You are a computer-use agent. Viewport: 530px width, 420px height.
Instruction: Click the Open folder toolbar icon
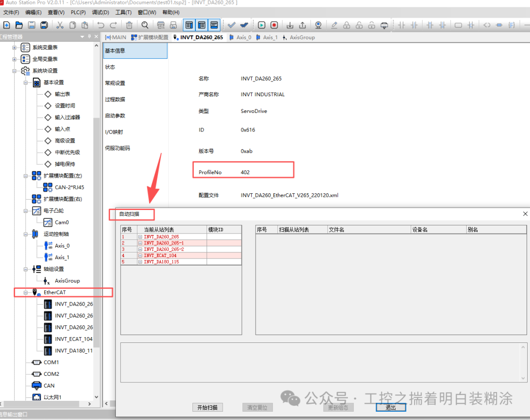(x=19, y=25)
